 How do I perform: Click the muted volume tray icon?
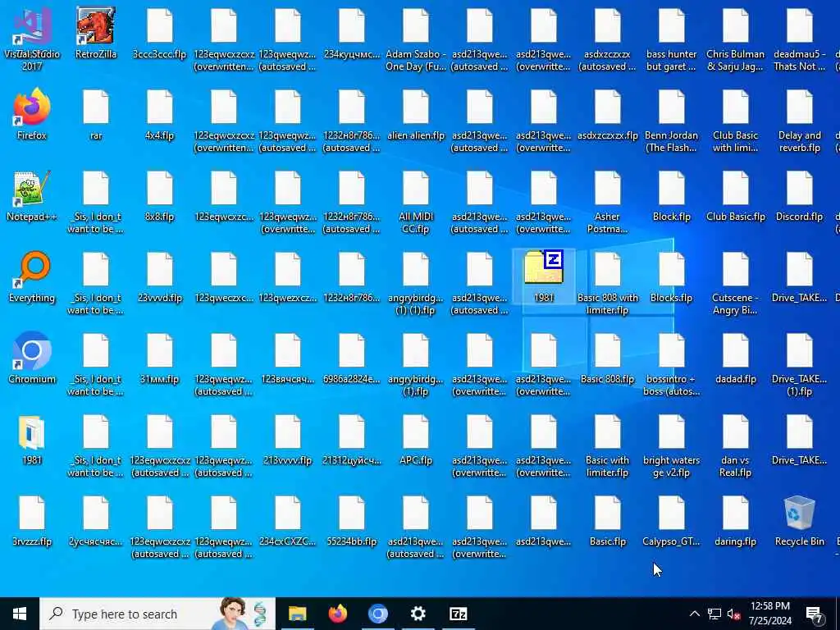733,614
